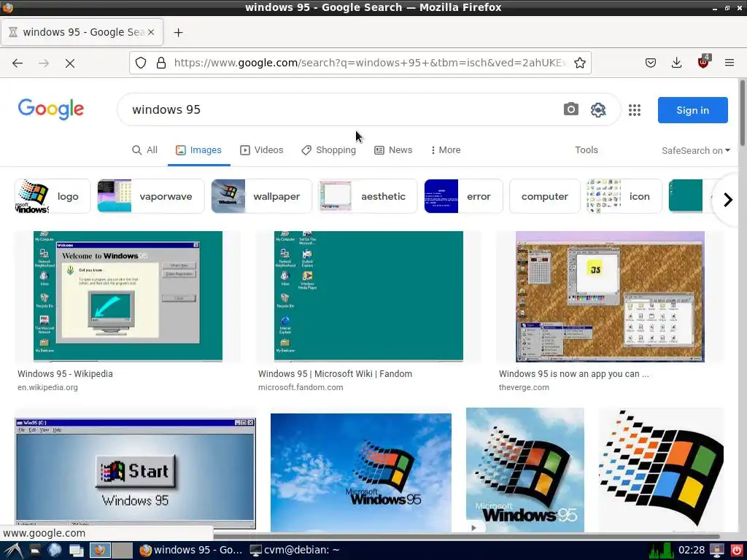Open the Google apps grid

635,110
